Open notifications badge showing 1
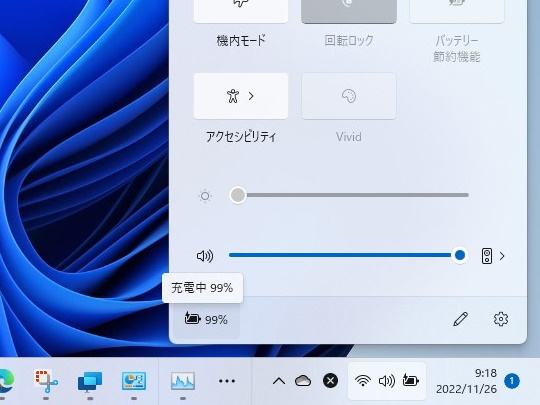Viewport: 540px width, 405px height. 512,381
